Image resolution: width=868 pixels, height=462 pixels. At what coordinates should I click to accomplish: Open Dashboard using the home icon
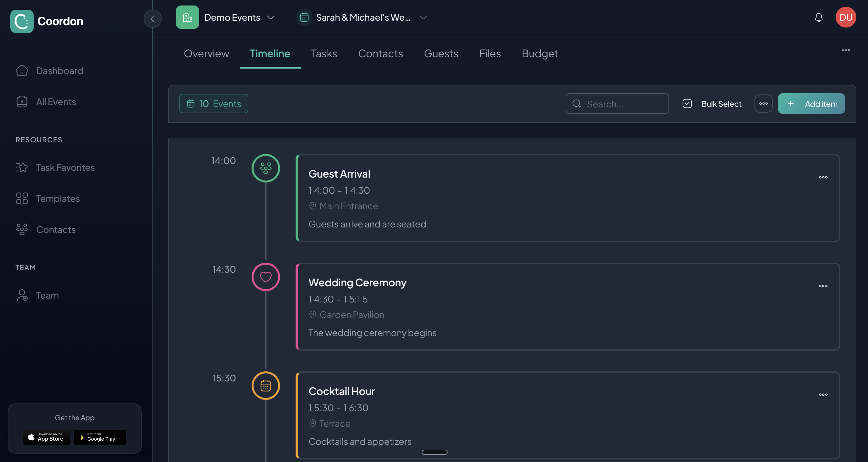click(22, 71)
